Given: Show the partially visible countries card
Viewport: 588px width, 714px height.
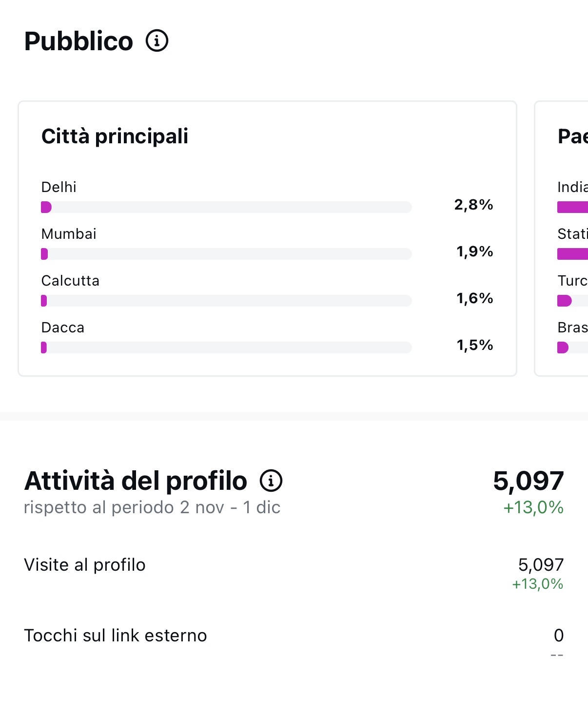Looking at the screenshot, I should pyautogui.click(x=562, y=239).
